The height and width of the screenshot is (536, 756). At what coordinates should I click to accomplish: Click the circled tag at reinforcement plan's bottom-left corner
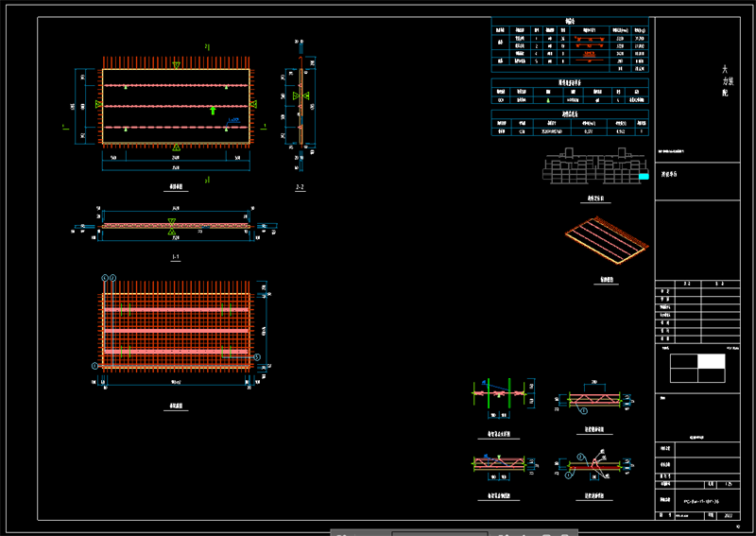tap(95, 366)
